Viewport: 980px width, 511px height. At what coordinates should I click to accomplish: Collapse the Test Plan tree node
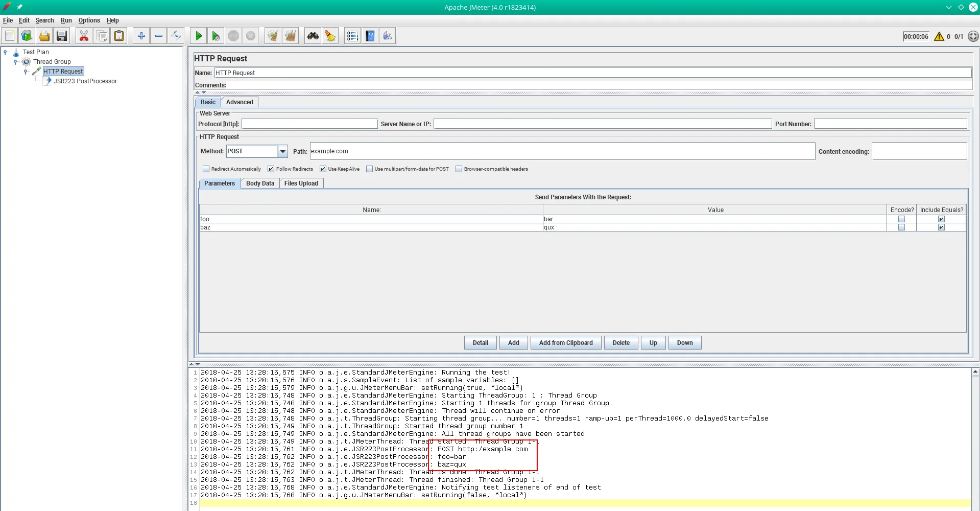(x=5, y=52)
